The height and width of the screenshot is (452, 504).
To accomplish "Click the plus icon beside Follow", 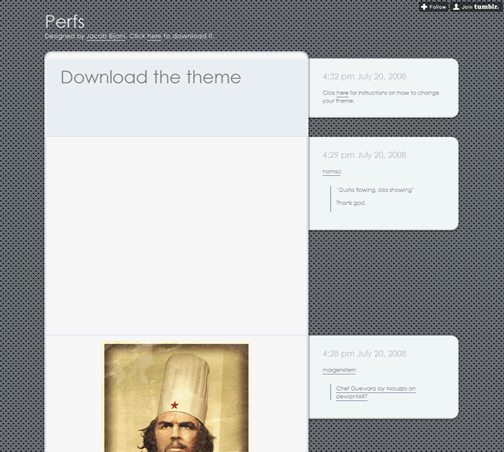I will click(424, 7).
